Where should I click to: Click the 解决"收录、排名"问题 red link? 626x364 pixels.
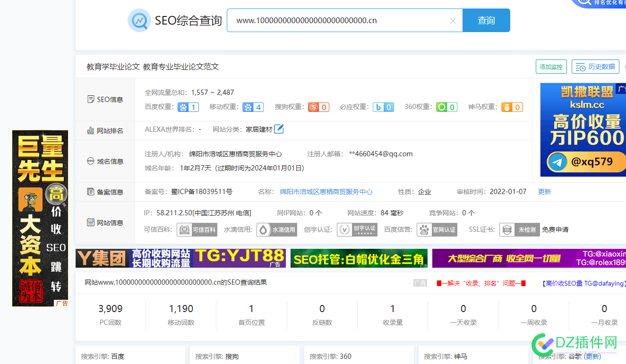click(481, 283)
